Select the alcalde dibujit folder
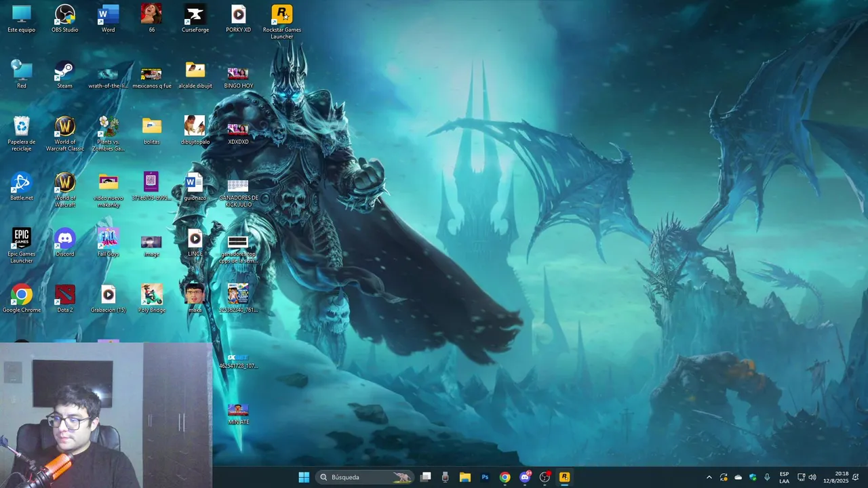The image size is (868, 488). point(195,75)
